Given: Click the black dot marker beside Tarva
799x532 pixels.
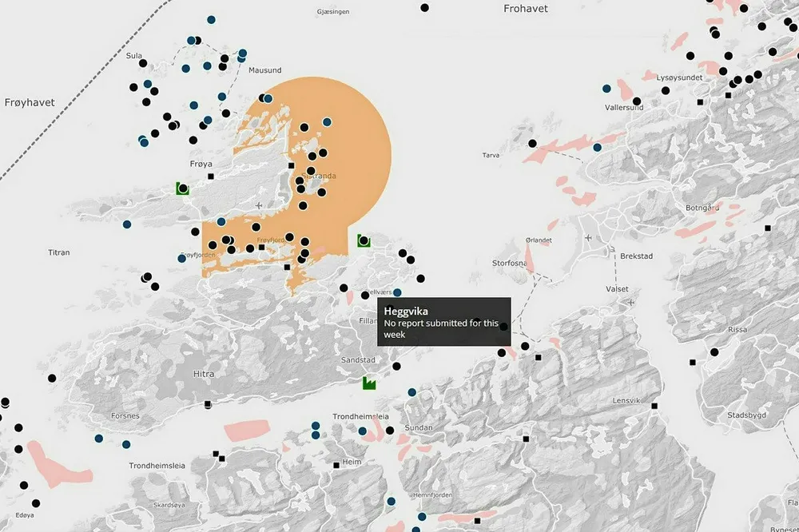Looking at the screenshot, I should tap(532, 144).
